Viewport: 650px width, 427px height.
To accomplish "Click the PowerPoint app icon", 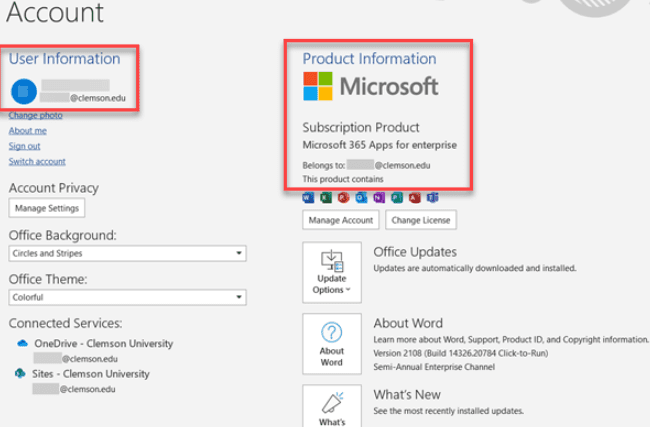I will click(343, 198).
